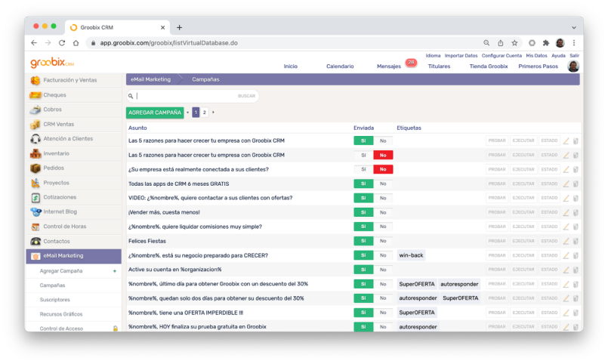Set Enviada to No for 'VIDEO: ¿%nombre%' campaign
Screen dimensions: 608x364
tap(383, 198)
